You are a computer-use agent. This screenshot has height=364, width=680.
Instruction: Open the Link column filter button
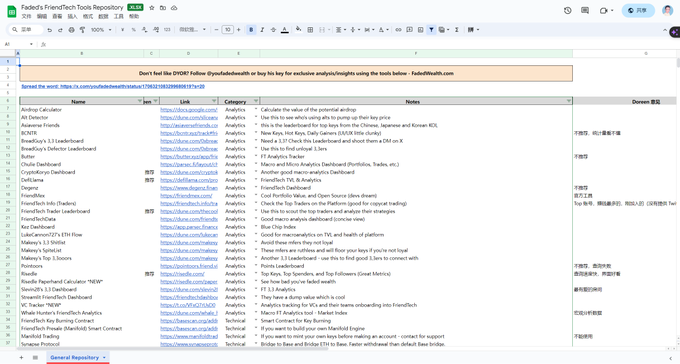click(x=214, y=101)
